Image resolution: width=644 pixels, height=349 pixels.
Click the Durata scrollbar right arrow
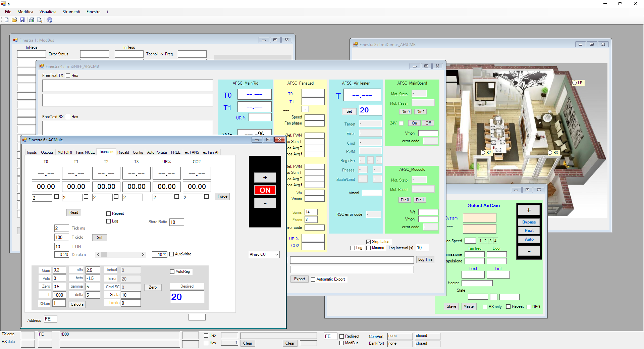tap(143, 255)
